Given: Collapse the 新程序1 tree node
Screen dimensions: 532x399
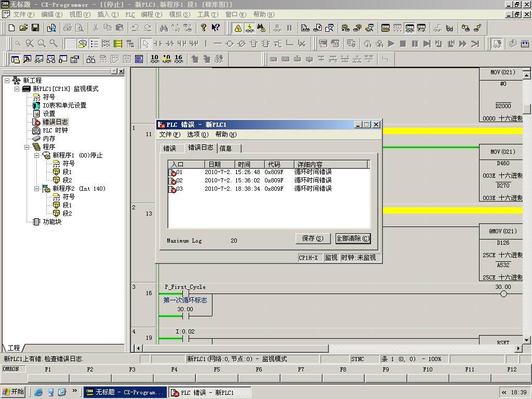Looking at the screenshot, I should coord(36,155).
